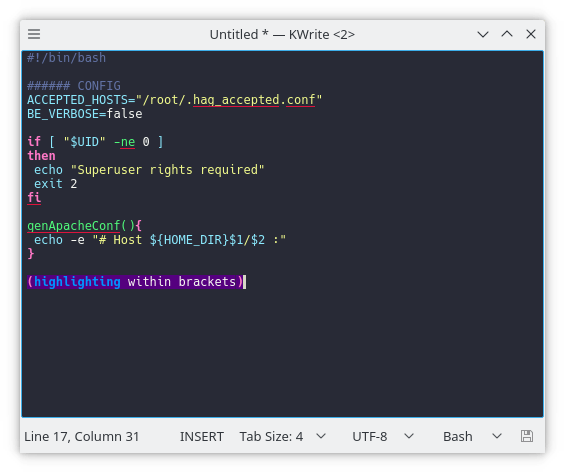Click the word "highlighting" in the bracketed line
Viewport: 565px width, 473px height.
[77, 282]
